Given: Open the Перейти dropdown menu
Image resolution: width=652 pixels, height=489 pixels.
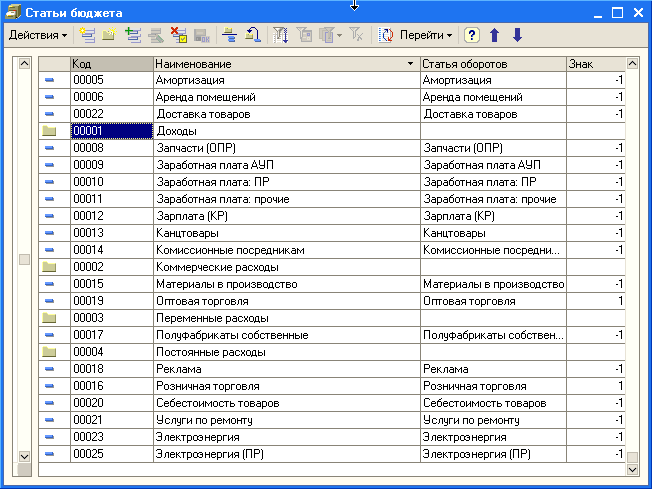Looking at the screenshot, I should [426, 35].
